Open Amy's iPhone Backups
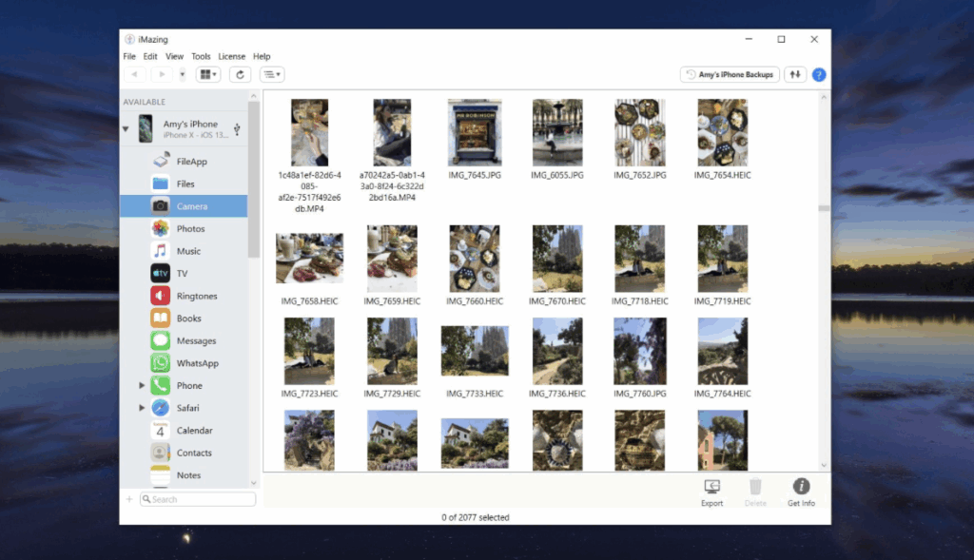Screen dimensions: 974x560 click(730, 74)
